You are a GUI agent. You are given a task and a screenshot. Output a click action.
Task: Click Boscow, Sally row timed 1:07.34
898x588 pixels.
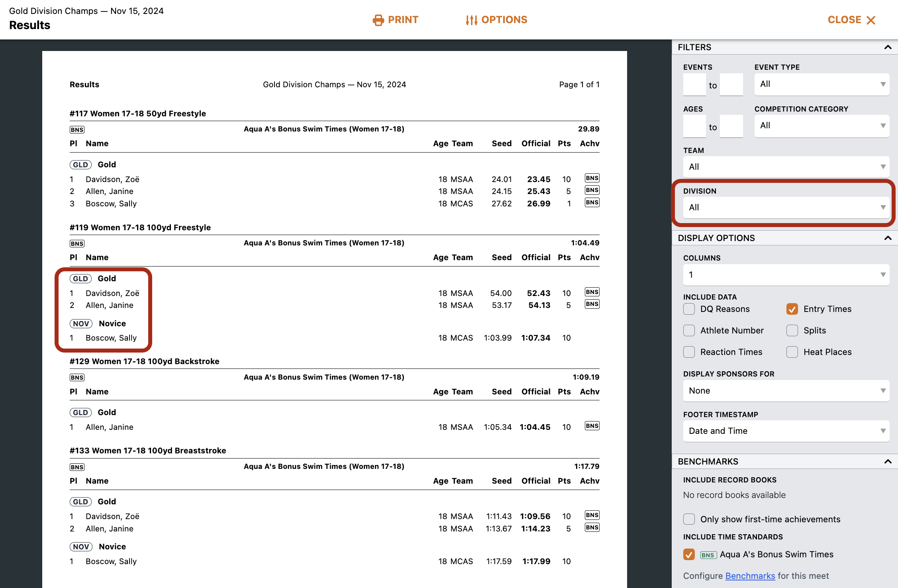coord(334,338)
